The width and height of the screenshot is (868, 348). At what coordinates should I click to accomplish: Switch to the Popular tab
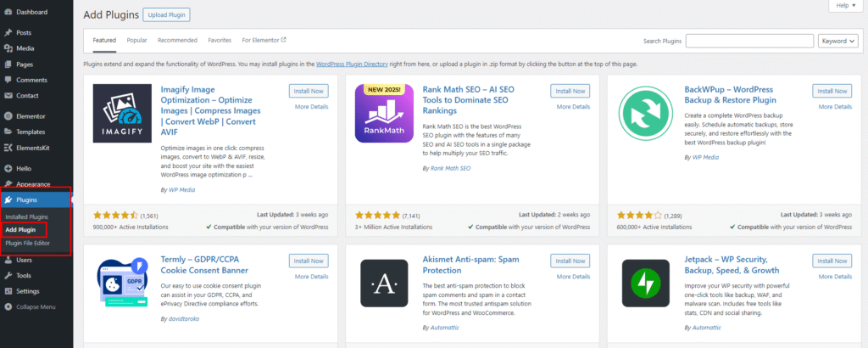point(136,41)
